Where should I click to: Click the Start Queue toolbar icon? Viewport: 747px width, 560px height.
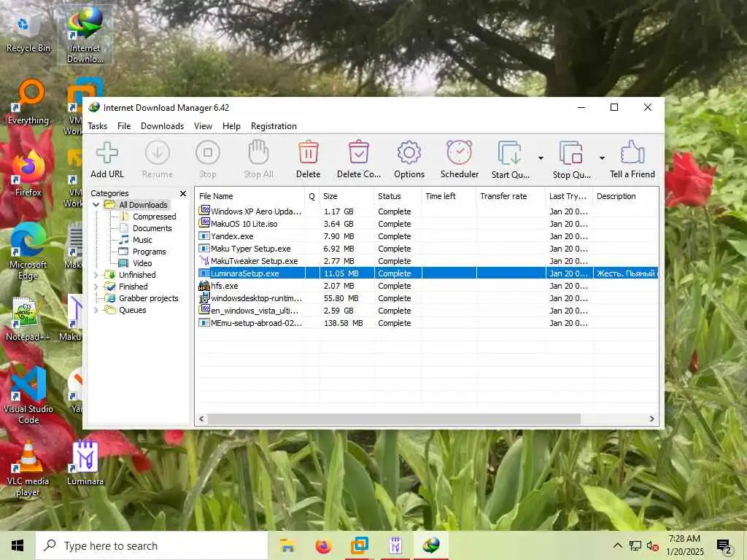(509, 153)
